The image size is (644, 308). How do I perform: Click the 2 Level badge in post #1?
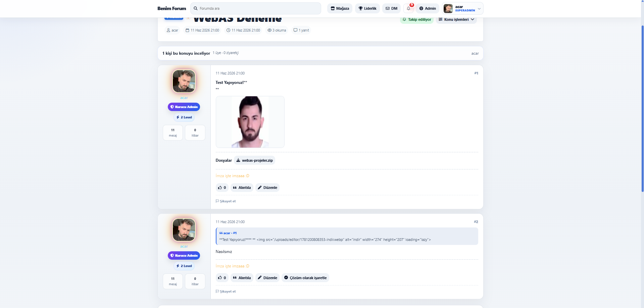click(x=184, y=117)
